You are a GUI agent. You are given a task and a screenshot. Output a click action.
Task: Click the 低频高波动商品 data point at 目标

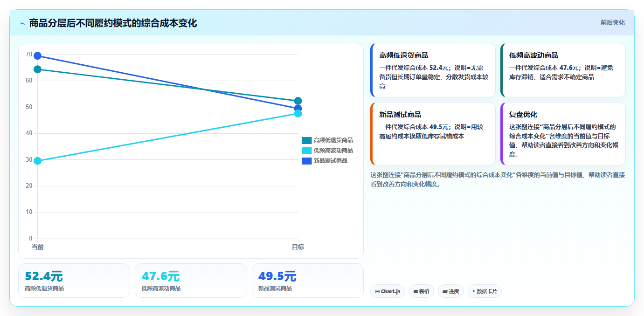pyautogui.click(x=298, y=113)
